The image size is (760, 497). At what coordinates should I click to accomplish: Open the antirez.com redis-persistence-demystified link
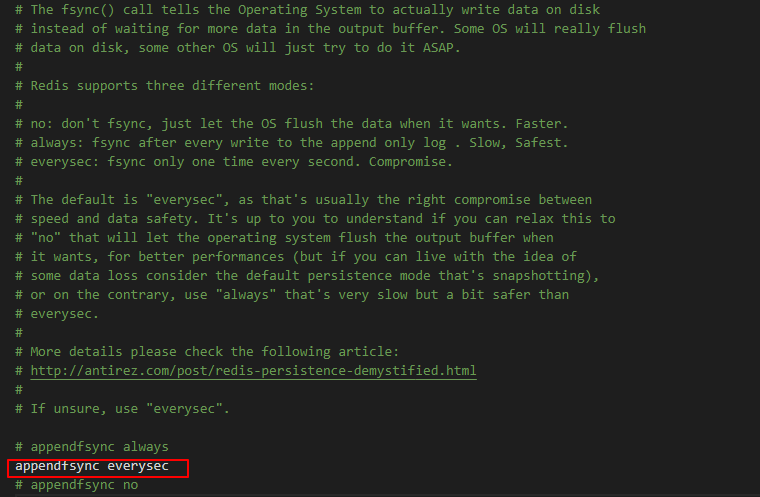(x=253, y=371)
